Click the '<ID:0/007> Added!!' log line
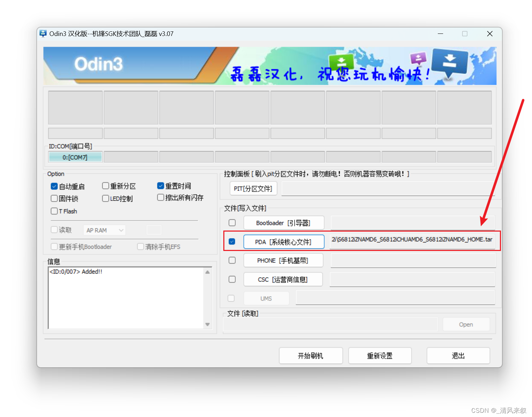This screenshot has width=532, height=417. [x=76, y=271]
